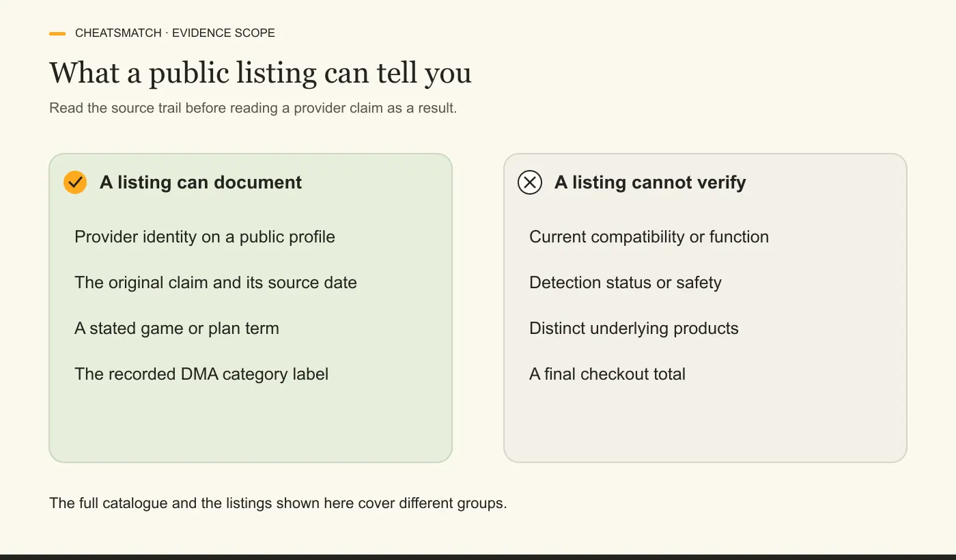Click the subtitle beginning "Read the source trail"
The image size is (956, 560).
coord(253,108)
